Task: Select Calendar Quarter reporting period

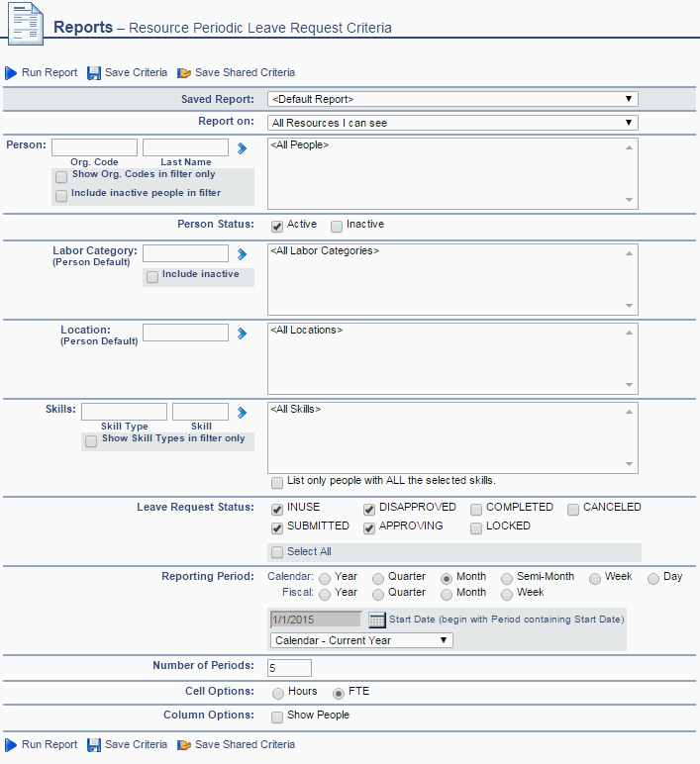Action: [378, 579]
